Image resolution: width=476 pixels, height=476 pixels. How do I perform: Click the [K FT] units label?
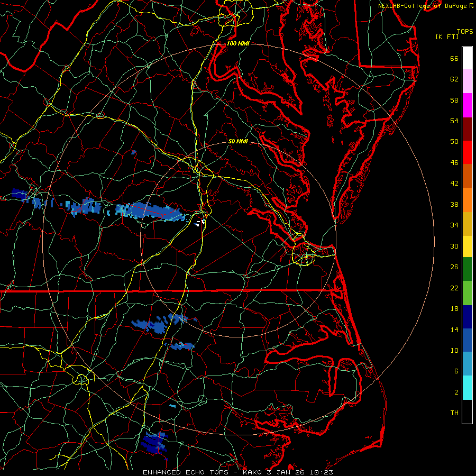point(447,37)
